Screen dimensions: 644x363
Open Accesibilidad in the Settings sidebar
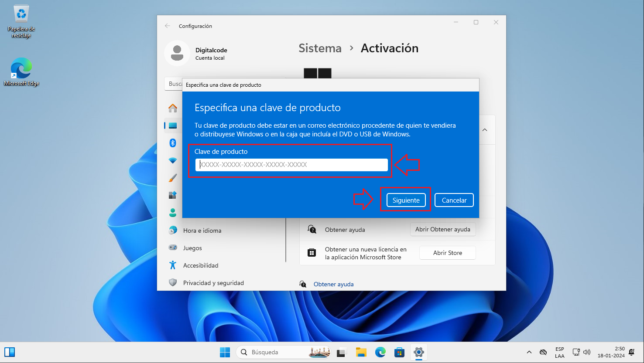click(x=201, y=265)
